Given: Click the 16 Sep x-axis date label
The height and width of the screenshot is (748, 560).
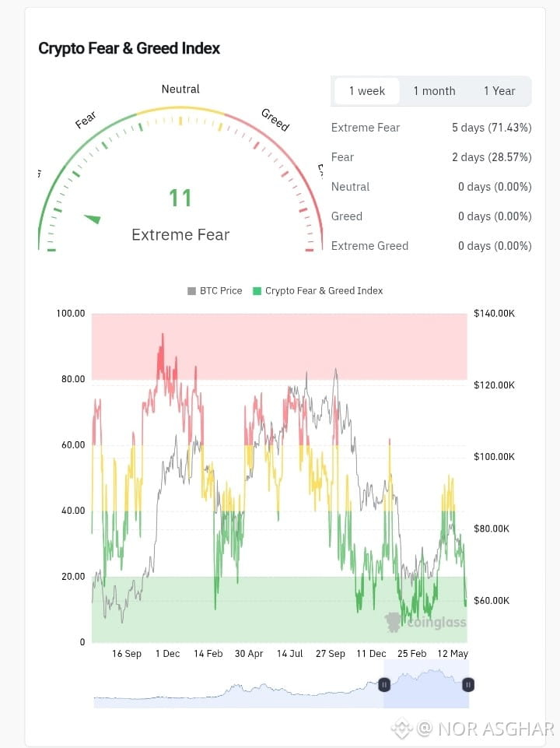Looking at the screenshot, I should pos(127,654).
